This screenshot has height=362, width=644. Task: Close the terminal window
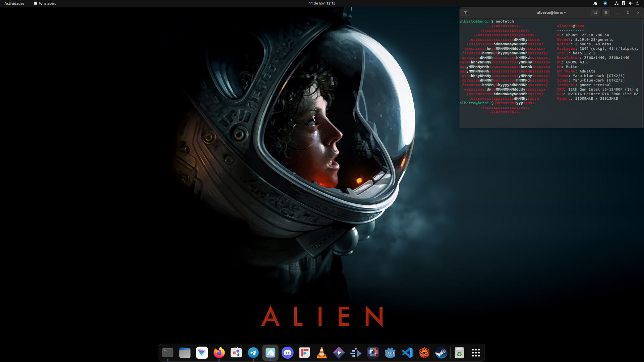click(x=638, y=13)
